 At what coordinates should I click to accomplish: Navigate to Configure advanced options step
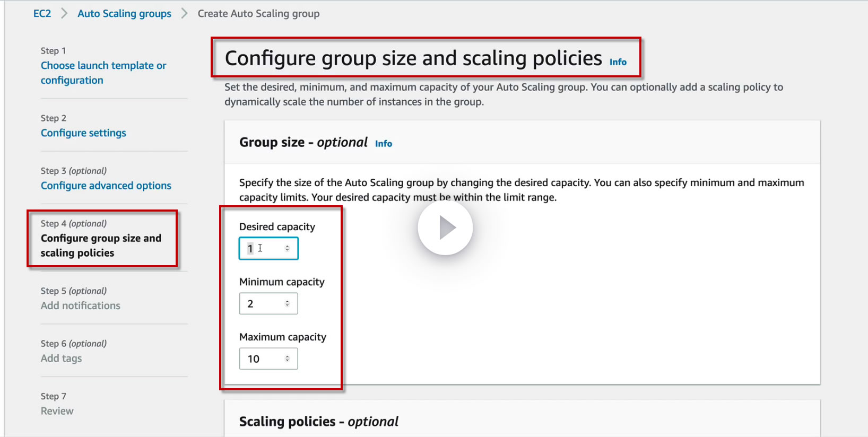(x=106, y=186)
